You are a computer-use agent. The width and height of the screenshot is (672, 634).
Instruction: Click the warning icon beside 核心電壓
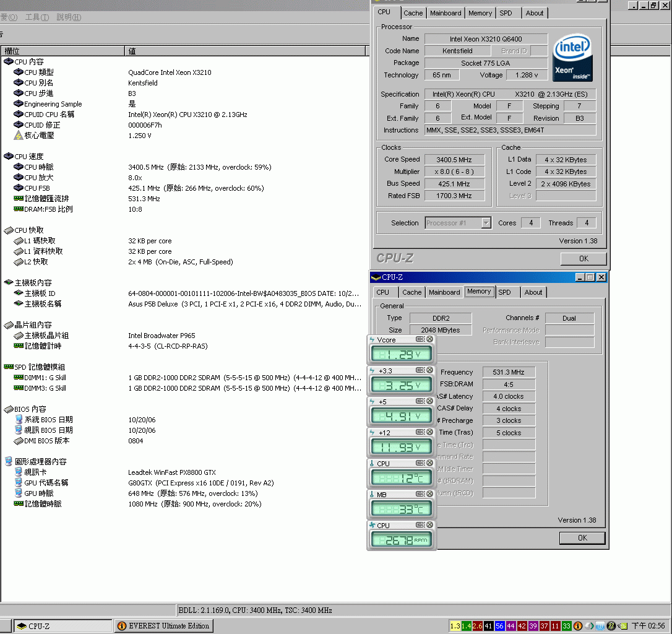click(x=18, y=136)
